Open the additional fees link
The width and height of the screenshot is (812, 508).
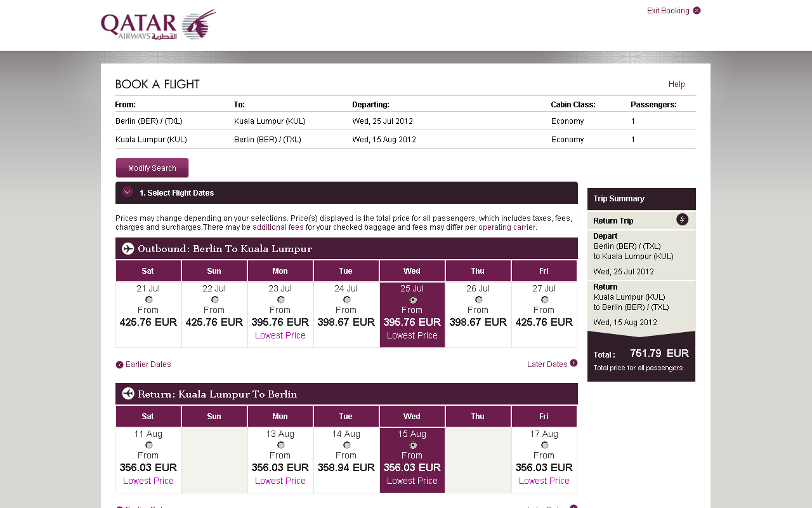point(278,227)
